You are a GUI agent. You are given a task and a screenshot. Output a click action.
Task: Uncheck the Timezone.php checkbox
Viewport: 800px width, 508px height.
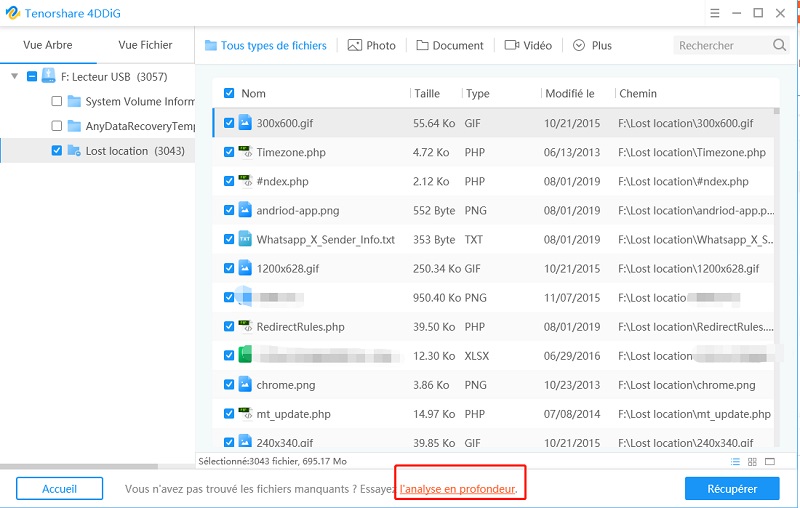pos(229,152)
